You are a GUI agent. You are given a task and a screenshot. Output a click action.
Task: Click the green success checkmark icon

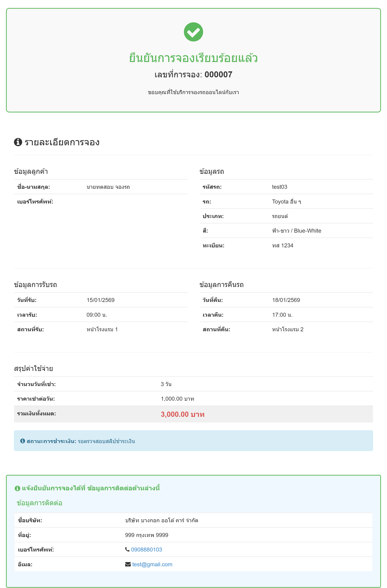click(x=193, y=32)
